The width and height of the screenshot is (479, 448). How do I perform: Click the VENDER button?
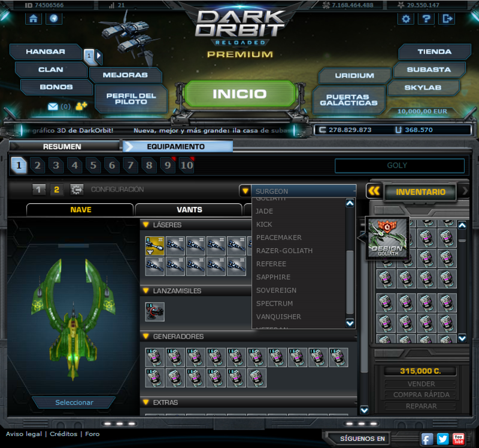tap(421, 384)
